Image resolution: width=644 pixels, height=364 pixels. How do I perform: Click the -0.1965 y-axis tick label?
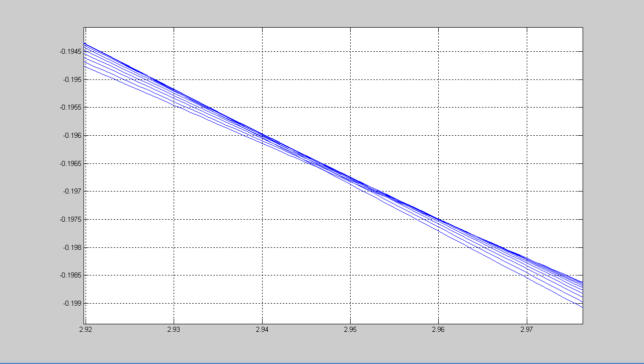click(71, 164)
